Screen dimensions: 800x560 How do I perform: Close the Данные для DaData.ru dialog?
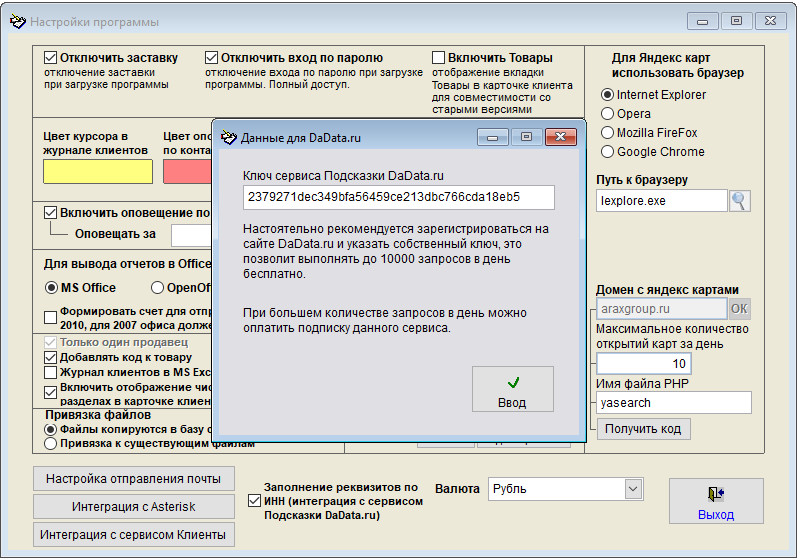561,137
